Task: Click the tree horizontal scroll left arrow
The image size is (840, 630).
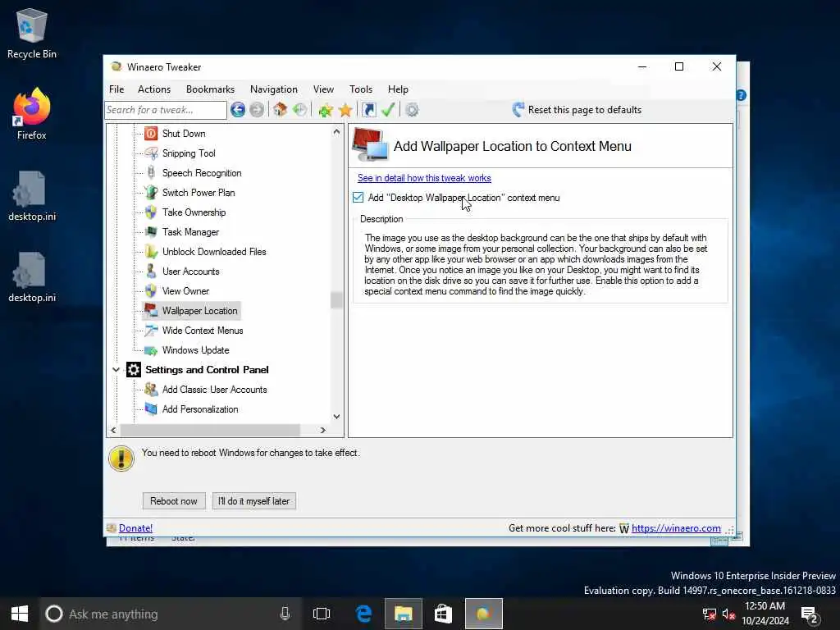Action: click(113, 430)
